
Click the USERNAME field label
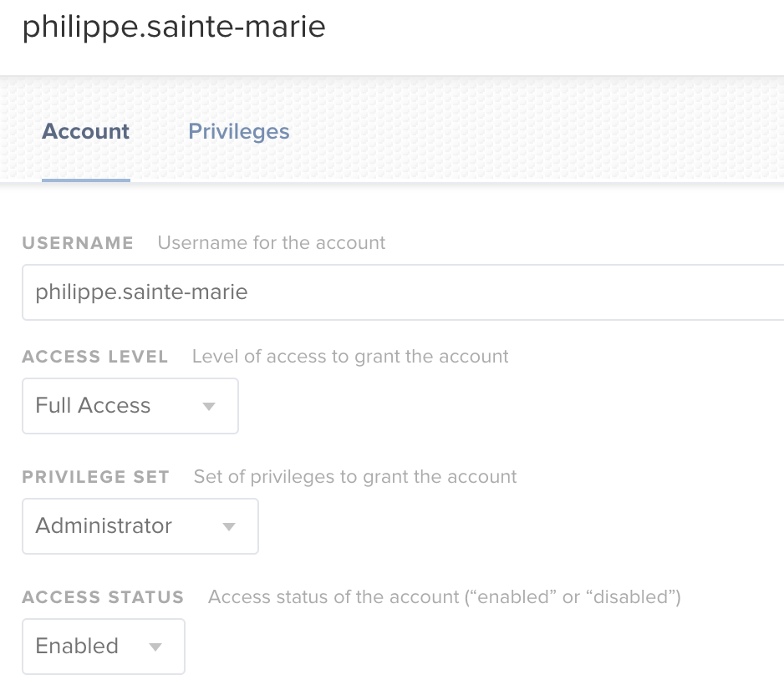[x=78, y=243]
